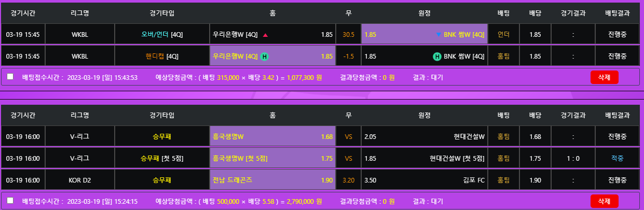The height and width of the screenshot is (210, 644).
Task: Click the green H icon next to 우리은행W
Action: click(264, 56)
